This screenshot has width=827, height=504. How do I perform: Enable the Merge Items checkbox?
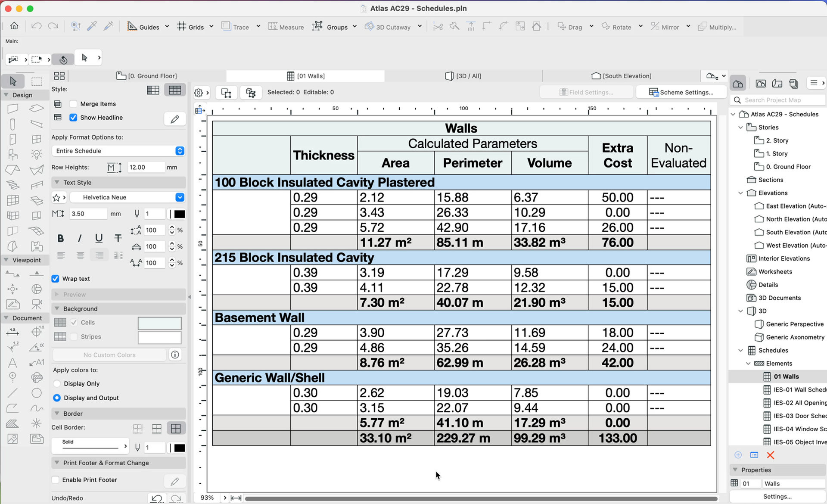74,104
